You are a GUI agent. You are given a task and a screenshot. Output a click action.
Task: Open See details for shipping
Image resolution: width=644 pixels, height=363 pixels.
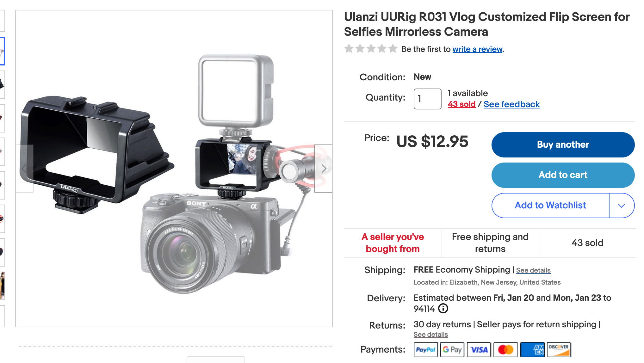tap(533, 270)
